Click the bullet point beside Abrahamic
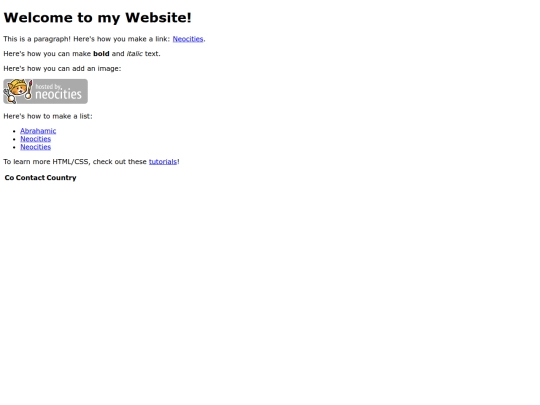This screenshot has height=405, width=540. point(14,131)
